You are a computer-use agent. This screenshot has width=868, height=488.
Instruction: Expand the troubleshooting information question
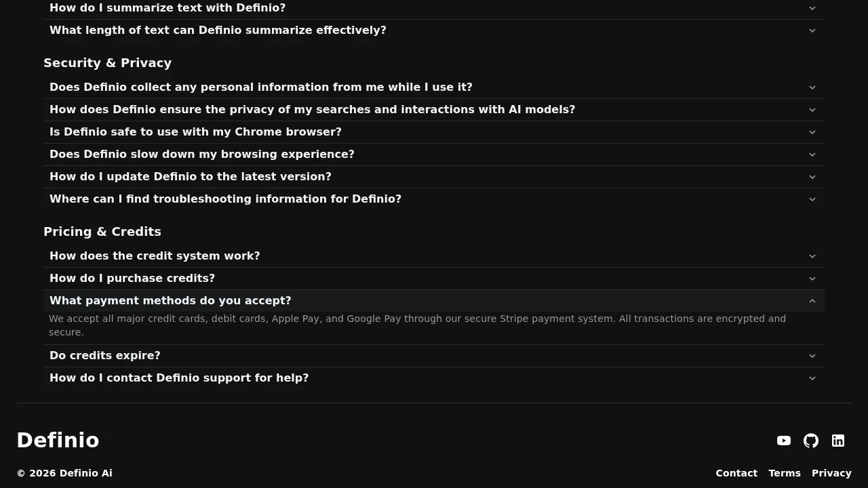[x=434, y=199]
